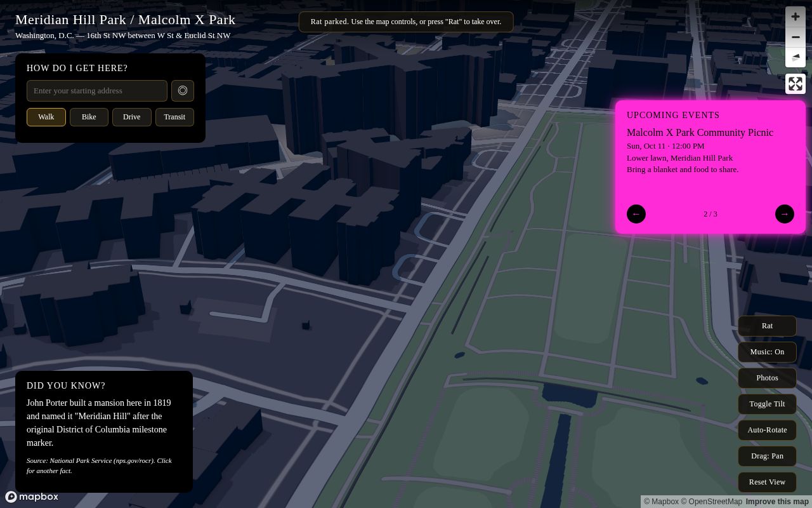
Task: Go to previous upcoming event
Action: [x=636, y=214]
